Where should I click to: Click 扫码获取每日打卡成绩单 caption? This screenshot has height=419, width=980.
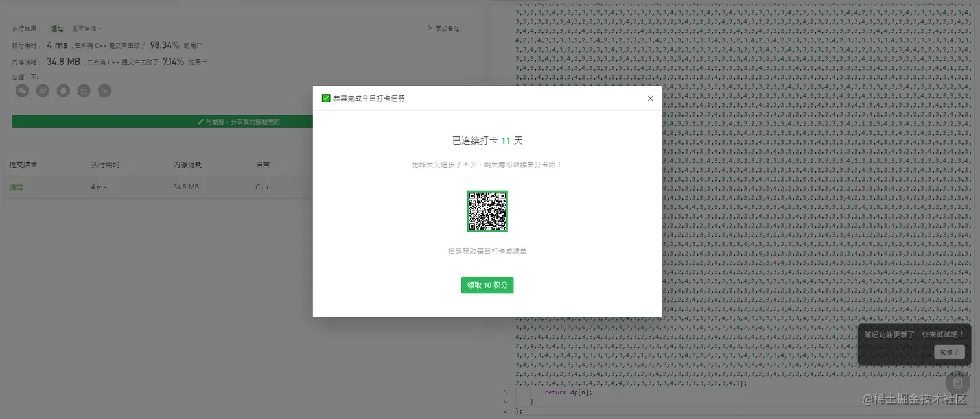tap(487, 251)
